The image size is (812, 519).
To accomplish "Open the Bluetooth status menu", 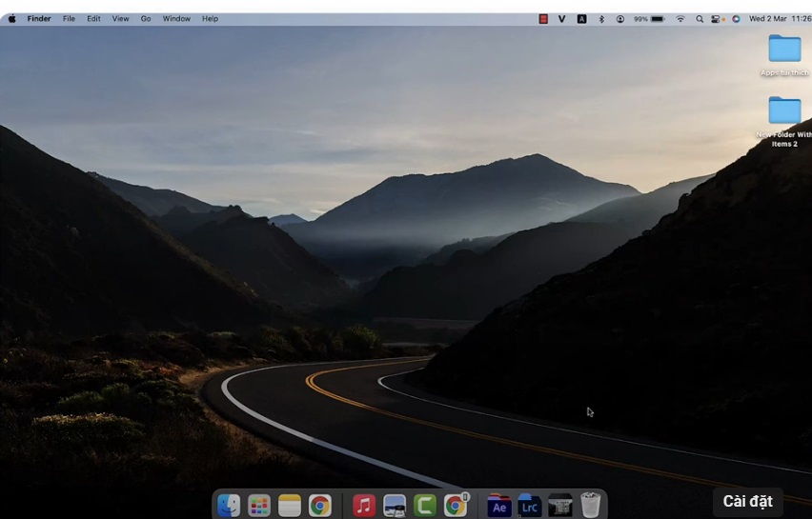I will coord(601,19).
